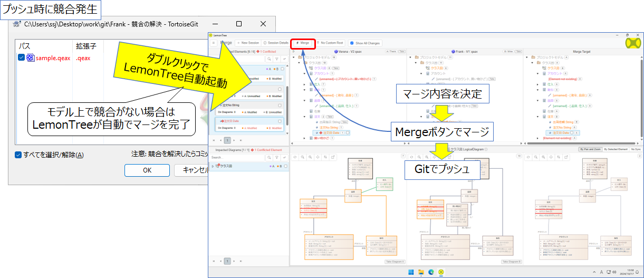
Task: Expand the クラス図 impacted diagram row
Action: coord(213,167)
